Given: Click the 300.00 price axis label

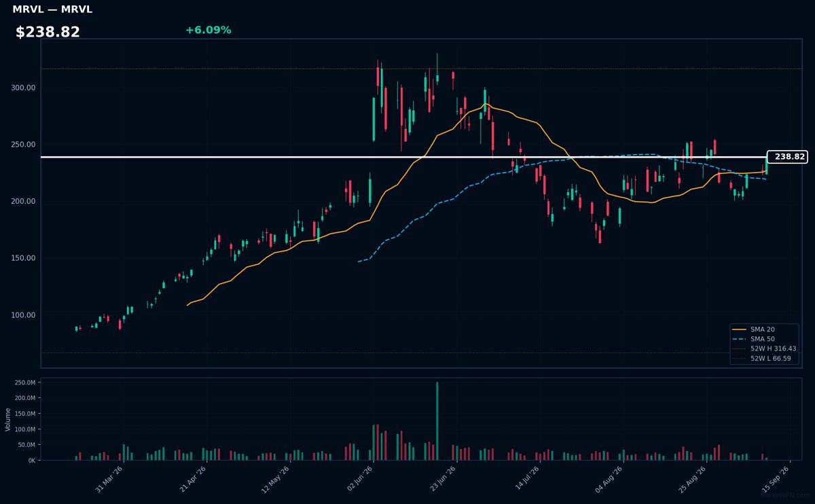Looking at the screenshot, I should 24,88.
